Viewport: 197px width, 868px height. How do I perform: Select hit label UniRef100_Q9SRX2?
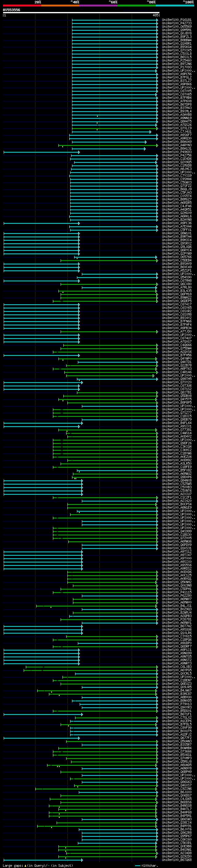click(176, 243)
